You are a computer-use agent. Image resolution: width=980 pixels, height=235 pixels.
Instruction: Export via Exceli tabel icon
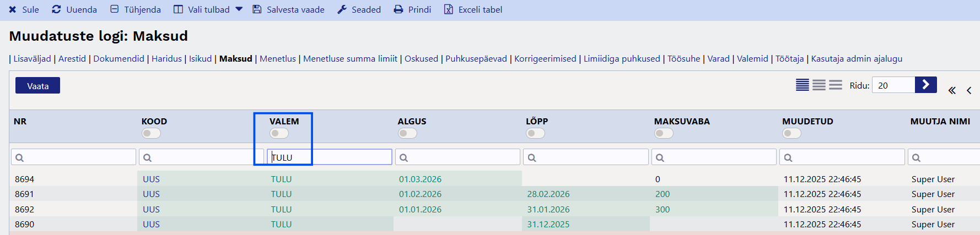(x=449, y=9)
